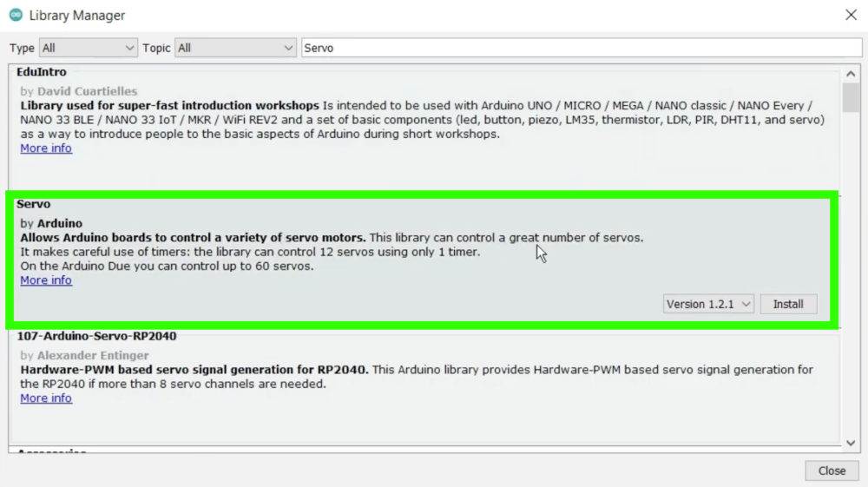This screenshot has width=868, height=487.
Task: Click the Close button at the bottom
Action: click(832, 471)
